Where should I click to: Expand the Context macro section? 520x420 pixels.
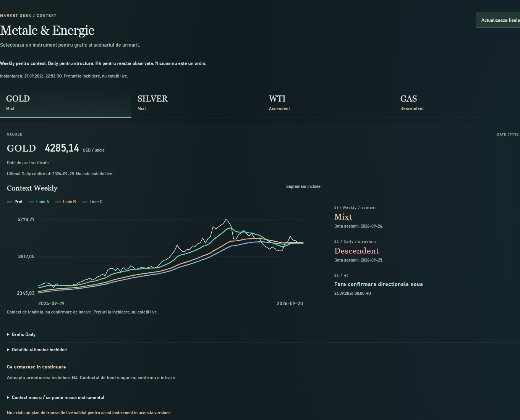click(x=263, y=397)
